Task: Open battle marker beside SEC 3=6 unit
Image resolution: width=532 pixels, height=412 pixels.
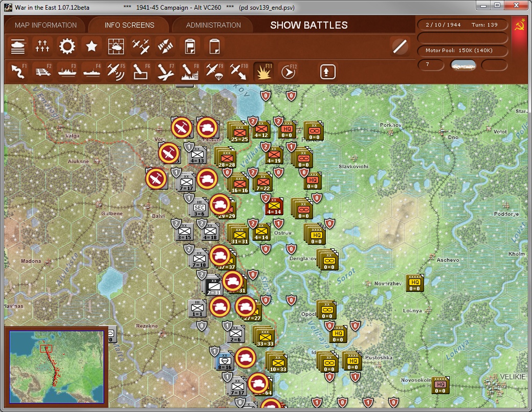Action: tap(220, 204)
